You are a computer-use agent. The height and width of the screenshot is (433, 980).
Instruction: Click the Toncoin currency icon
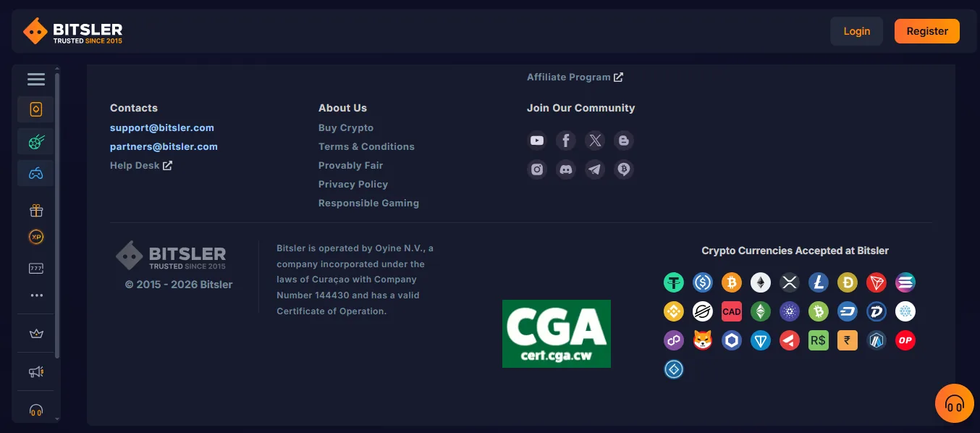pos(761,340)
